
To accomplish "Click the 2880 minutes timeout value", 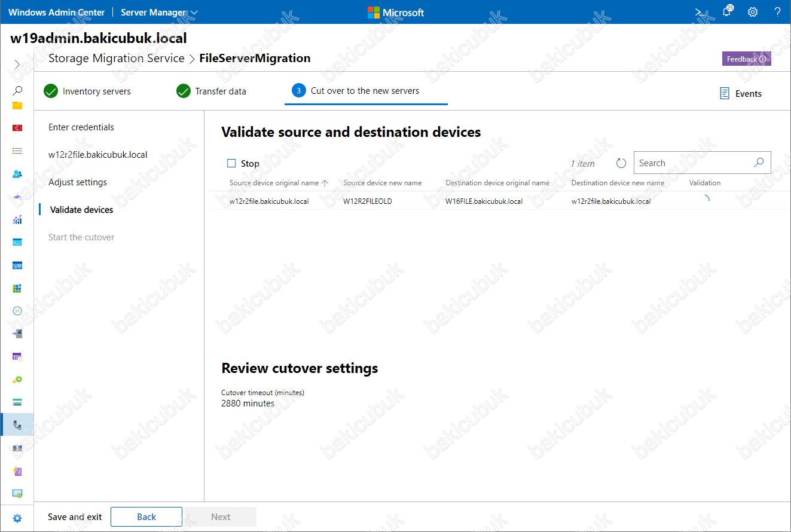I will 248,403.
